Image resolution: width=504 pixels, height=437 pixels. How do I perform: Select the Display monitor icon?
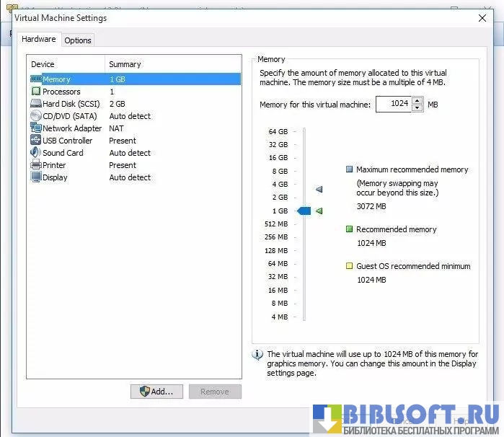pos(36,177)
